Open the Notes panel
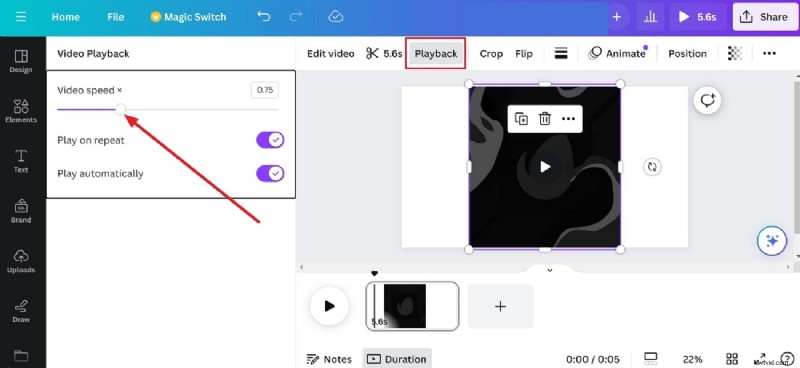The height and width of the screenshot is (368, 800). (329, 359)
